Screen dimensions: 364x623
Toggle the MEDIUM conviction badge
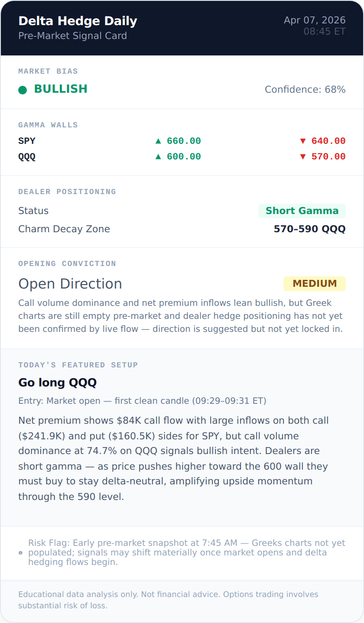(314, 283)
